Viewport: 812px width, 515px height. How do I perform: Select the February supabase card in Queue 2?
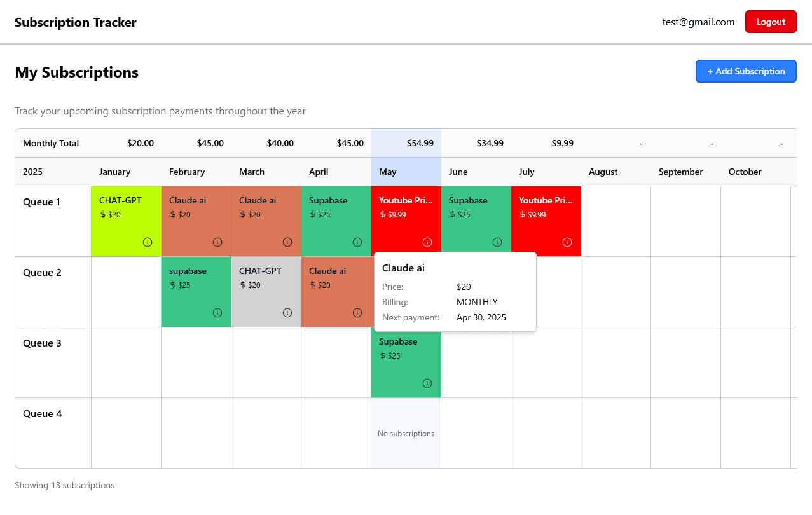coord(196,292)
